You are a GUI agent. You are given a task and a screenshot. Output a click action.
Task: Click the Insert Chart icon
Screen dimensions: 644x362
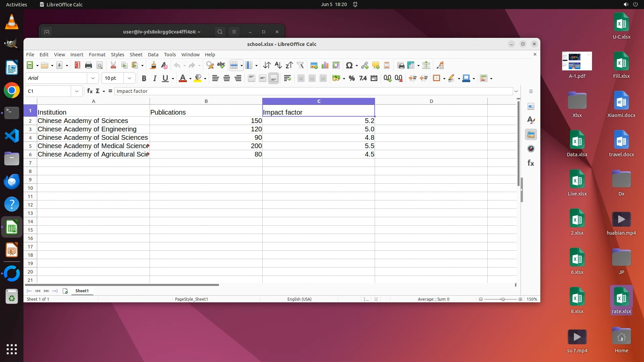325,65
